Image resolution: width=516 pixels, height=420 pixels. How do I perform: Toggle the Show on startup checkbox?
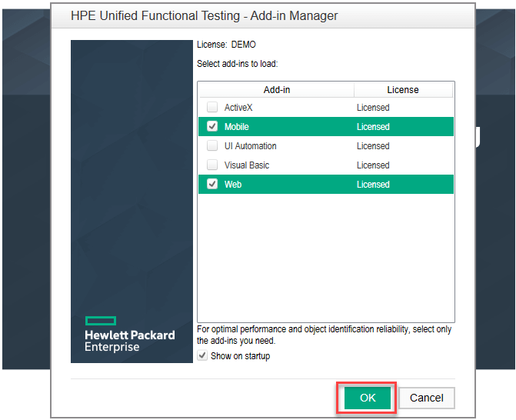click(x=202, y=356)
